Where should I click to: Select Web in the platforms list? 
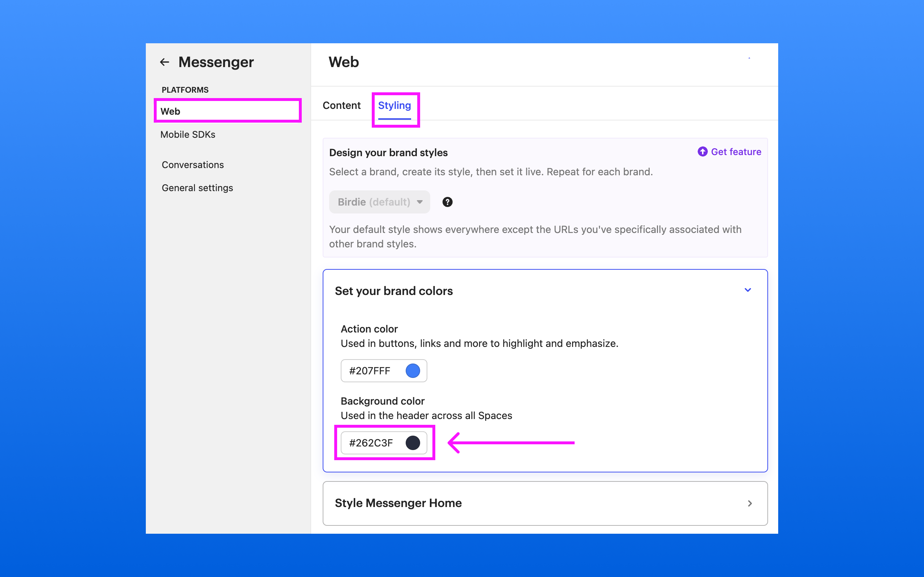[x=170, y=111]
